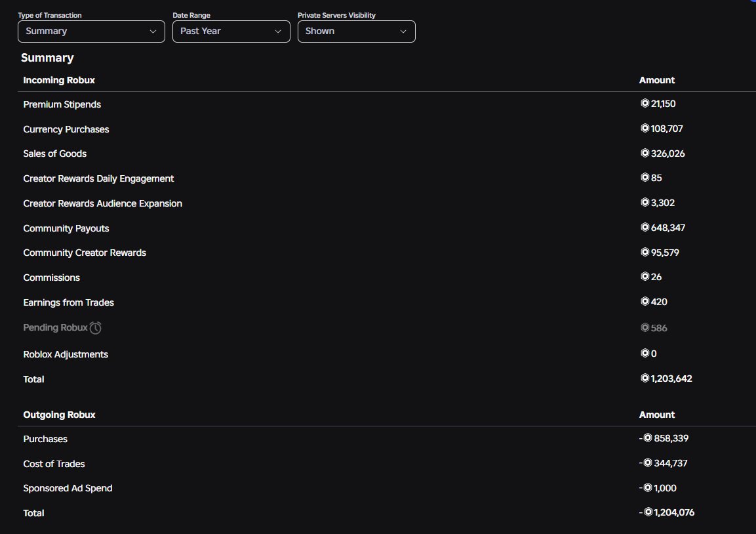Click the Robux icon next to 0 adjustments
This screenshot has width=756, height=534.
coord(645,353)
